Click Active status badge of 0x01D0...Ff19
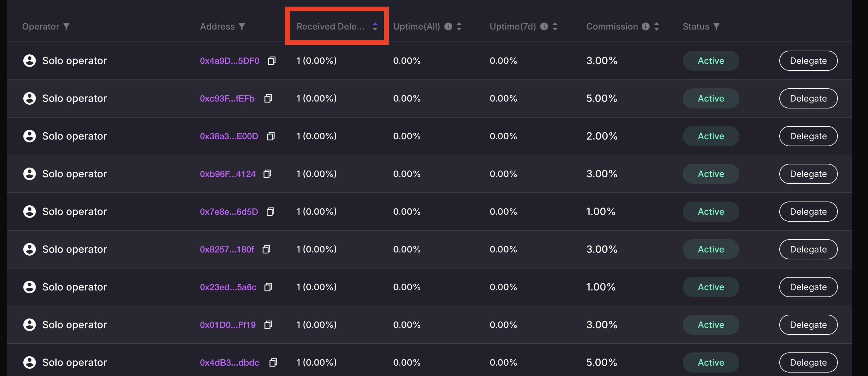The width and height of the screenshot is (868, 376). (x=711, y=325)
